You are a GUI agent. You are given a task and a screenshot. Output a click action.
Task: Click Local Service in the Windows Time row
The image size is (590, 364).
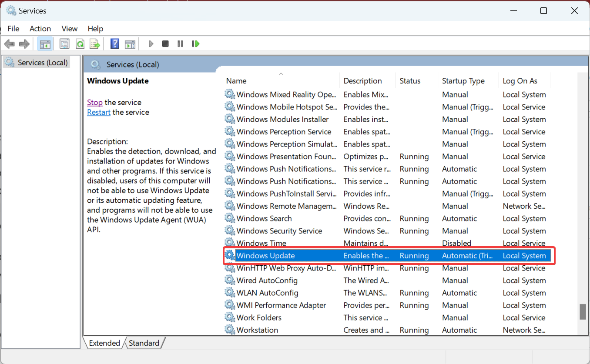click(x=524, y=243)
